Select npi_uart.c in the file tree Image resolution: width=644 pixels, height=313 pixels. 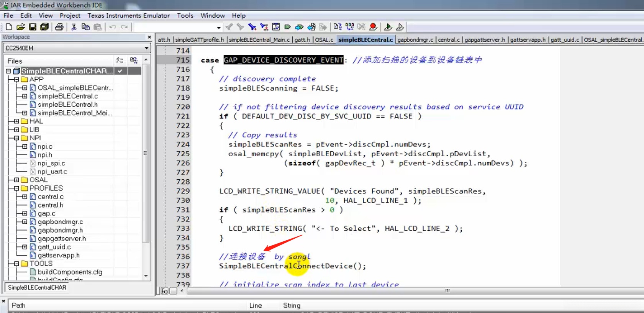point(52,172)
